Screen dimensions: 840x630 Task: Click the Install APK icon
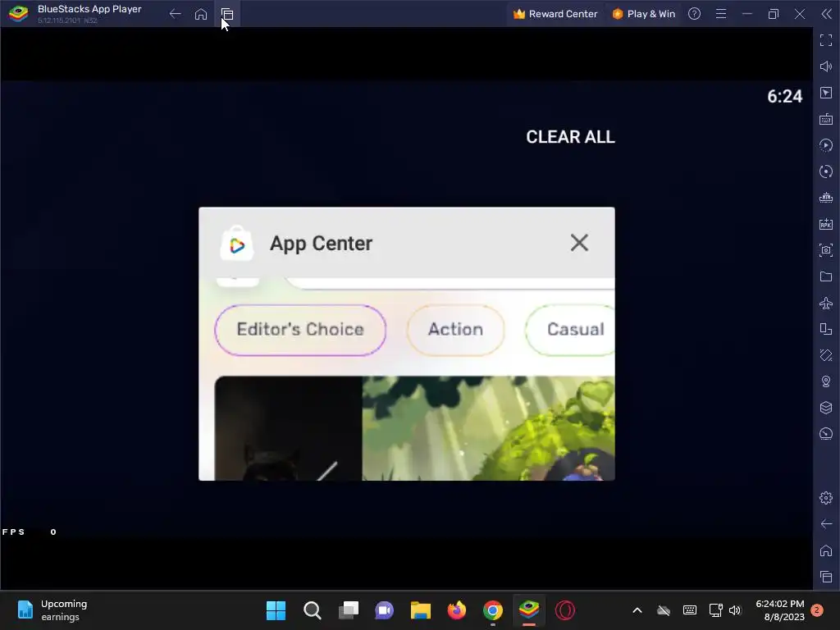[x=826, y=224]
